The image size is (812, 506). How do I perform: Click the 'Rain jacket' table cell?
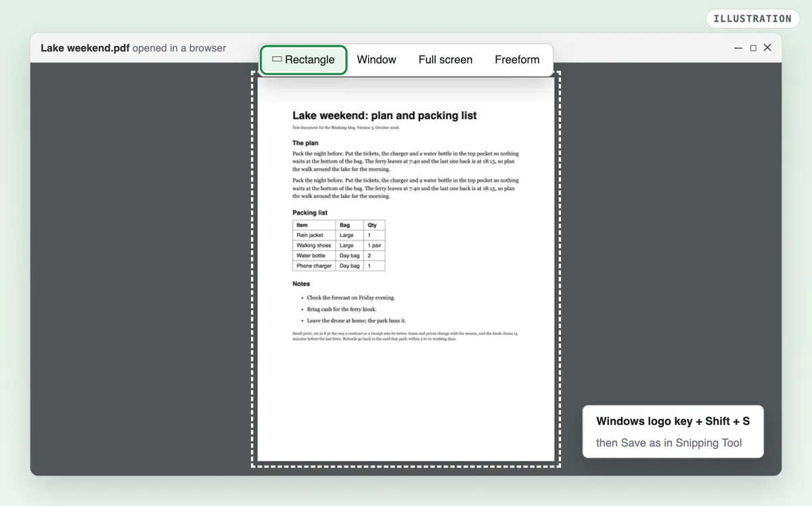click(314, 235)
